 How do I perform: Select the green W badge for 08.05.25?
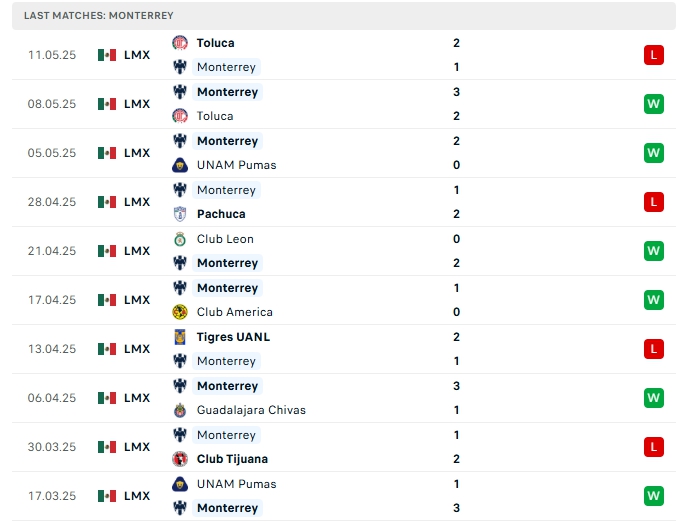tap(654, 104)
